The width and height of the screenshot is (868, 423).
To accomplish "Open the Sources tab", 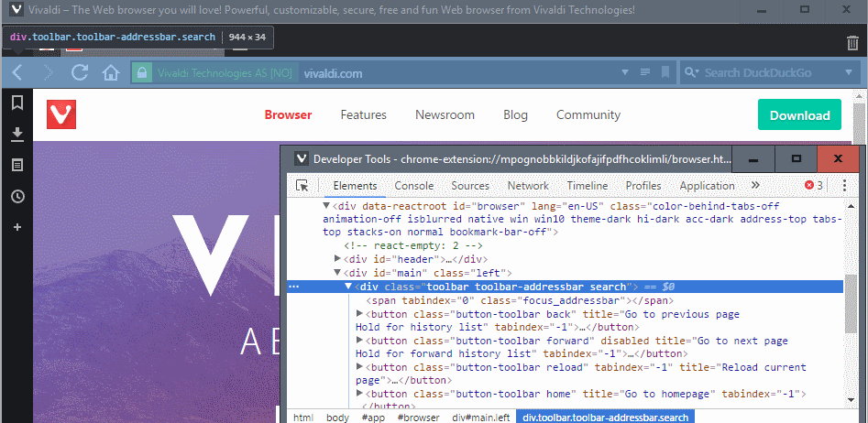I will click(470, 186).
